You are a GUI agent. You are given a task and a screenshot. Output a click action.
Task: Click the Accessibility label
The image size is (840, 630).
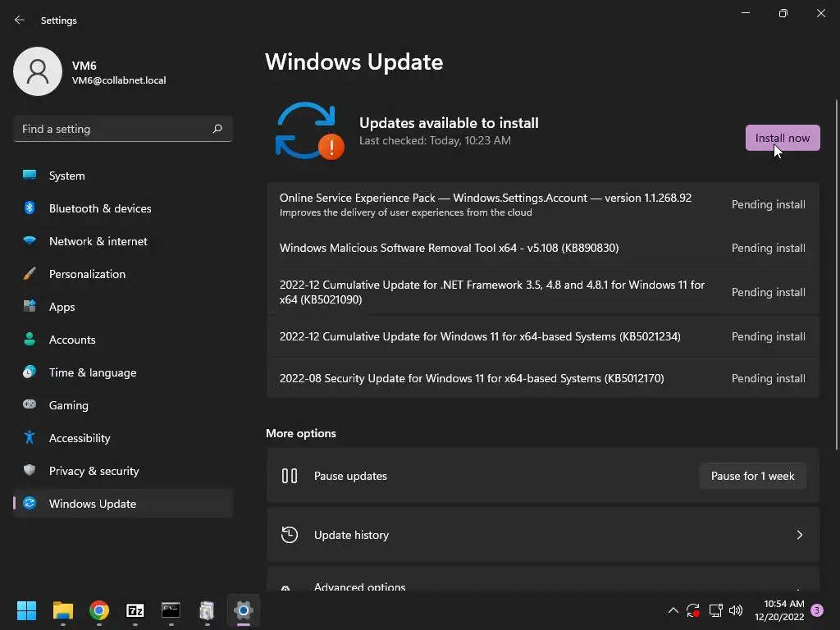pos(80,438)
